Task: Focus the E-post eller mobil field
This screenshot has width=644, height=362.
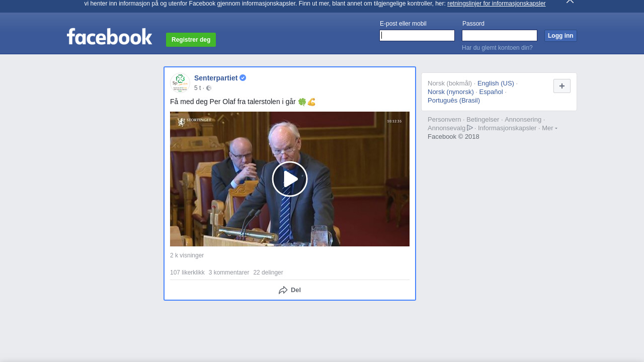Action: (x=417, y=35)
